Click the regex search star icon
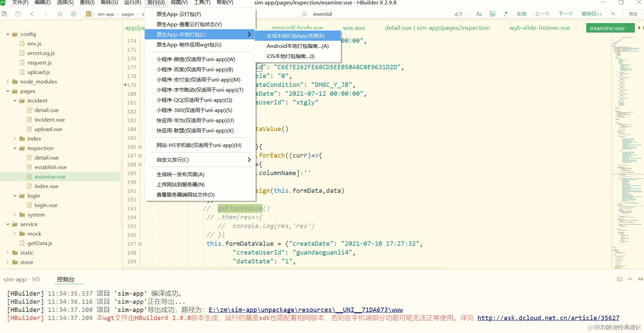This screenshot has width=644, height=333. click(x=506, y=14)
